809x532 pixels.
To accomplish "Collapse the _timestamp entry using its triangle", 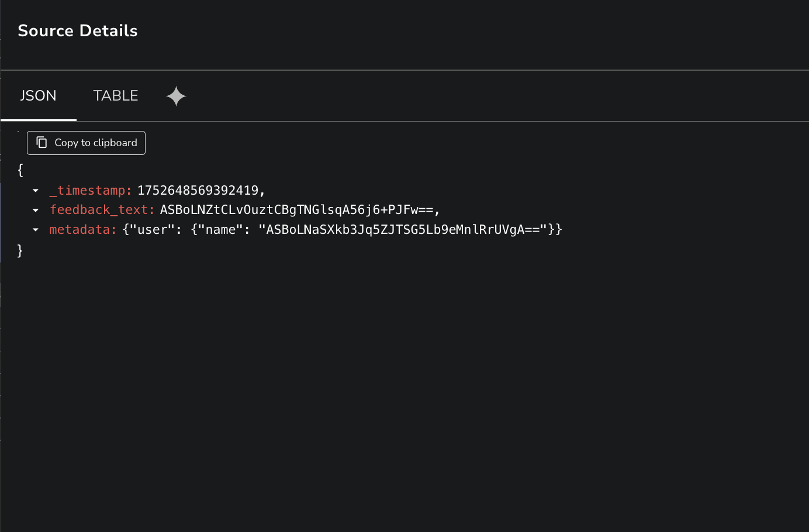I will coord(35,190).
